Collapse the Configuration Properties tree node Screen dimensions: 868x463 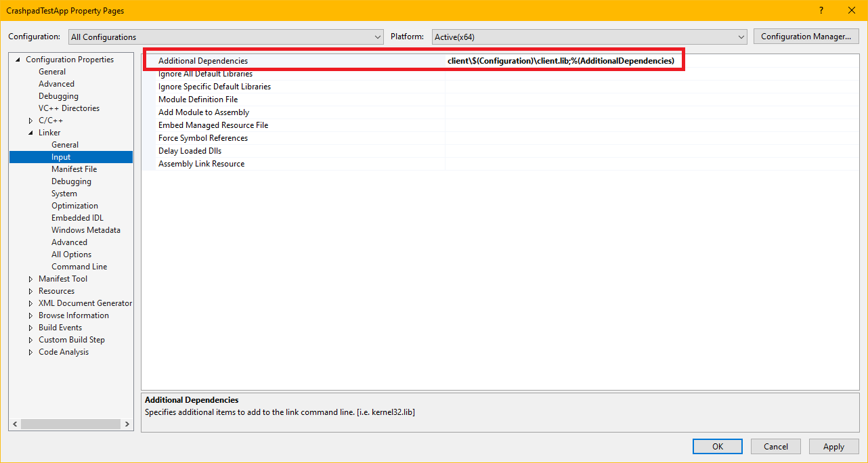click(x=18, y=60)
